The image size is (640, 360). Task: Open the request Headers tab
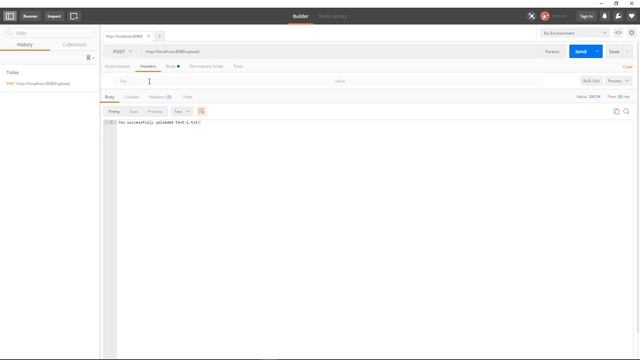click(x=148, y=66)
